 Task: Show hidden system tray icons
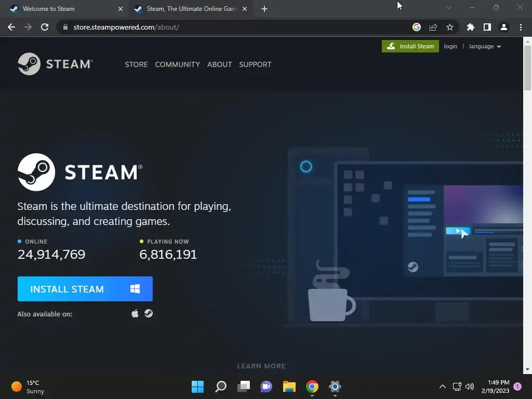pyautogui.click(x=443, y=387)
